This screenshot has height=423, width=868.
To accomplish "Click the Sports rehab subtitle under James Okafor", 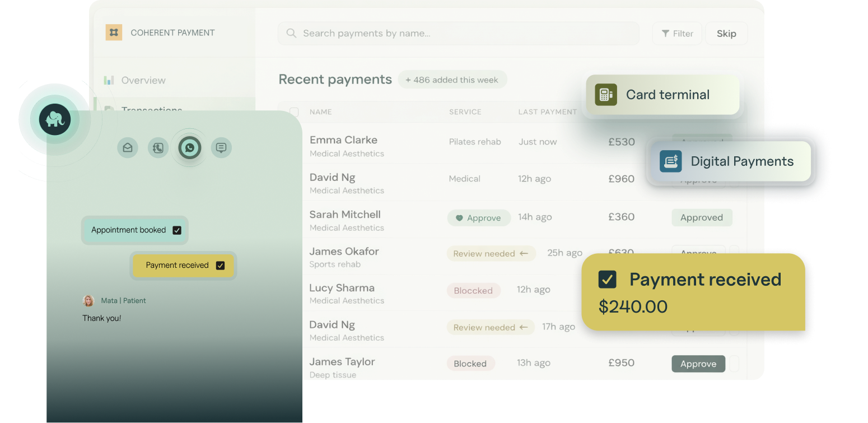I will [x=335, y=264].
